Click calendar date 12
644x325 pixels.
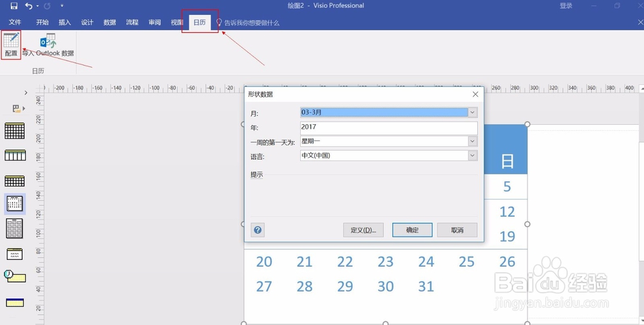(507, 212)
